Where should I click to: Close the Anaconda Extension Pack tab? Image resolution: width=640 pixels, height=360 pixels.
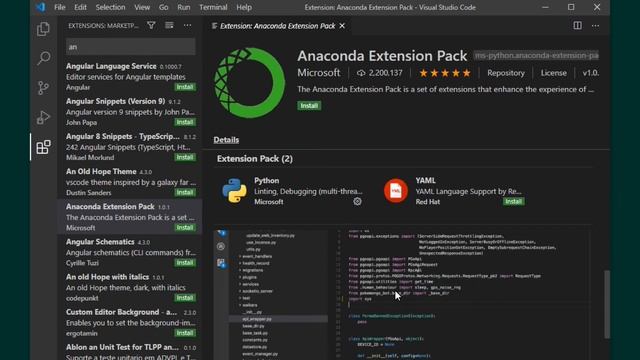click(x=342, y=26)
